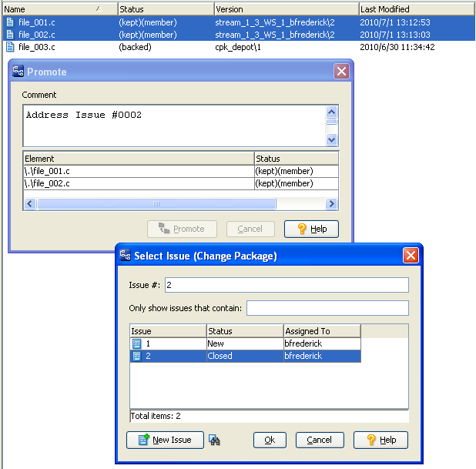Click the Status column header in issues
476x469 pixels.
click(x=243, y=331)
